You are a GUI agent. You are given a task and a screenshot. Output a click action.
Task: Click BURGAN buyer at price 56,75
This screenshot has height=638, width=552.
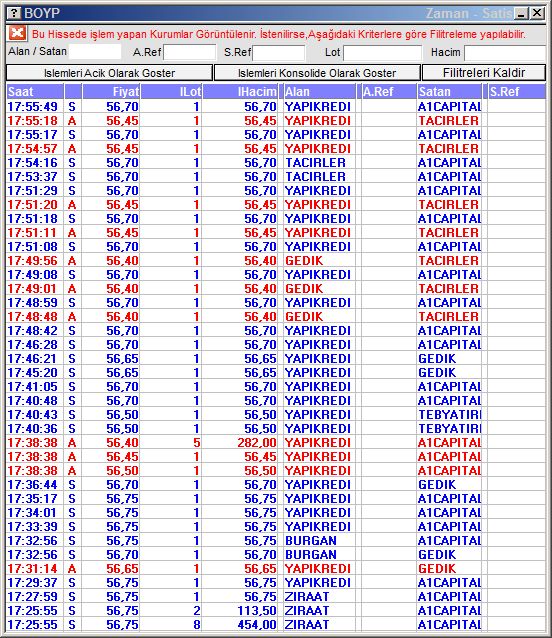pos(311,541)
